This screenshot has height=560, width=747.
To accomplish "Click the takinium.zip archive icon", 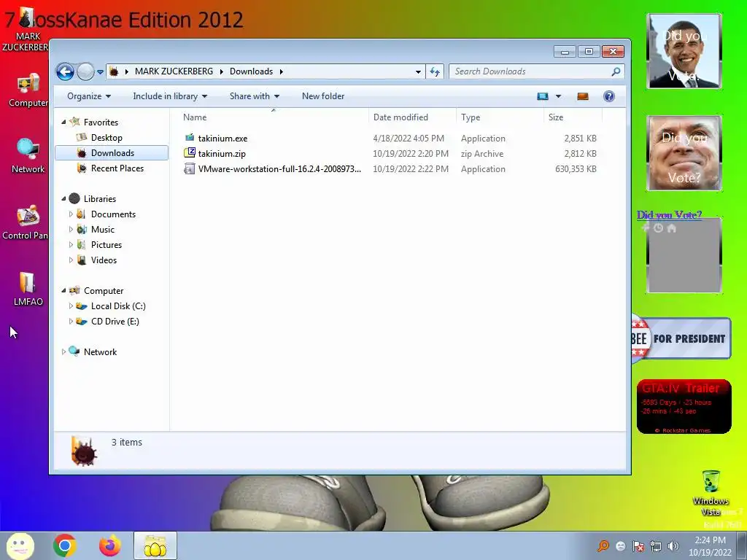I will pos(190,153).
